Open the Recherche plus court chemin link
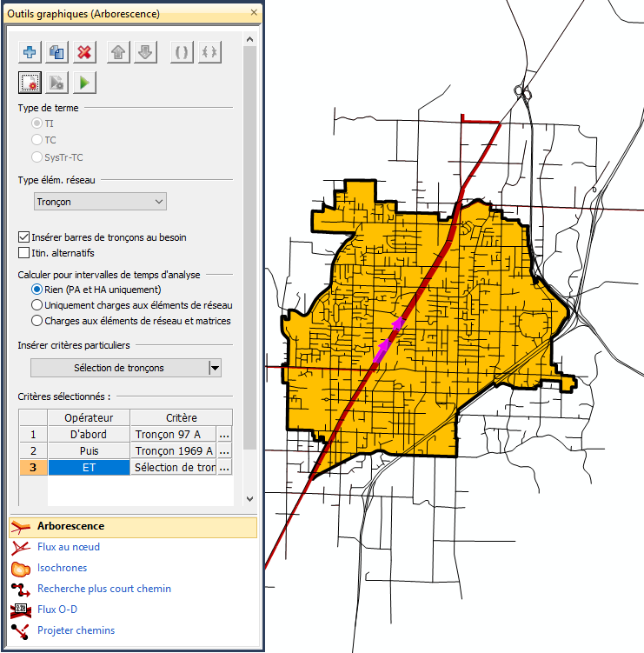The image size is (644, 653). pos(103,589)
